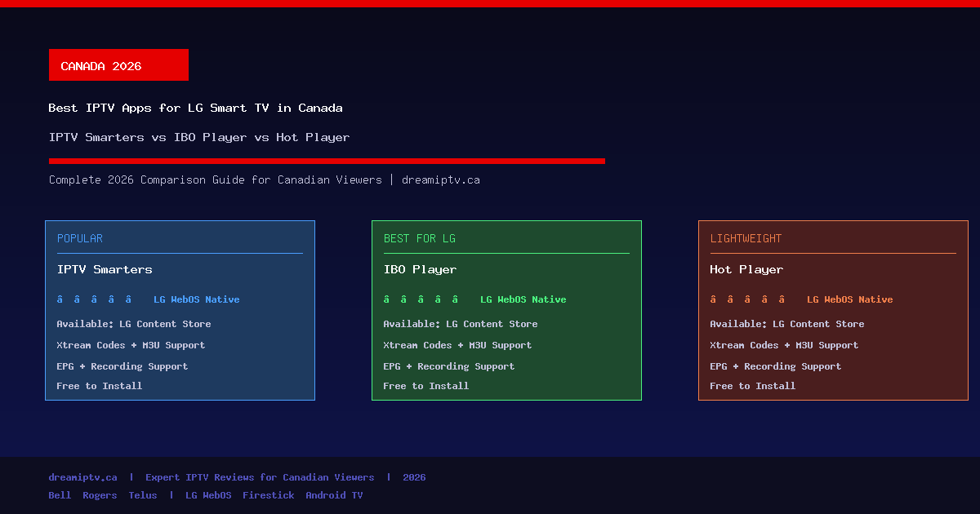Open the IPTV Smarters card title
980x514 pixels.
105,270
